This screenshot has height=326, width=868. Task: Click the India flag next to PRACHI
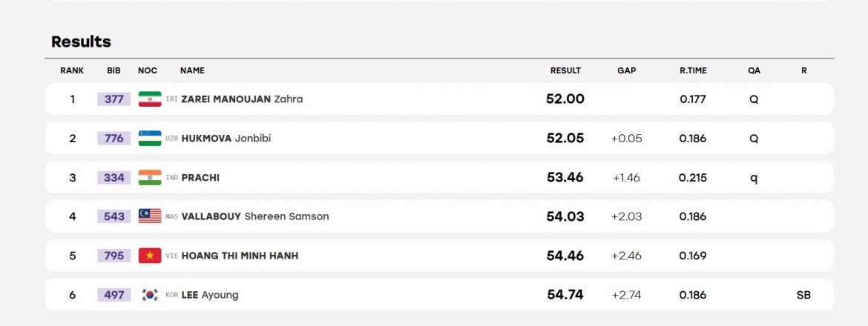[x=150, y=177]
